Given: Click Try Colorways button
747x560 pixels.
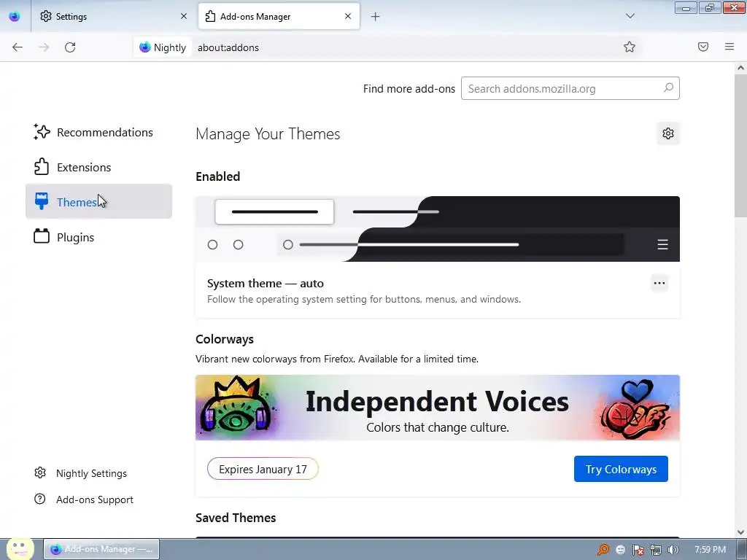Looking at the screenshot, I should (x=621, y=469).
